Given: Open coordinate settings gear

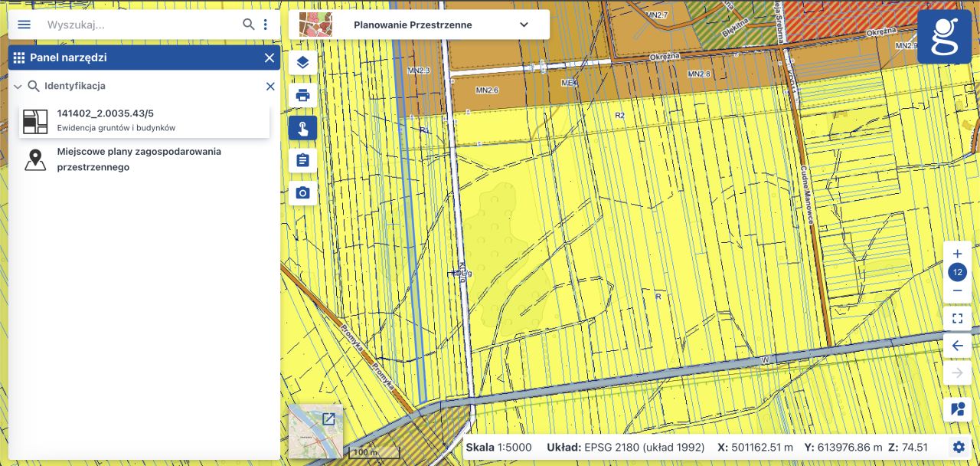Looking at the screenshot, I should pyautogui.click(x=959, y=447).
